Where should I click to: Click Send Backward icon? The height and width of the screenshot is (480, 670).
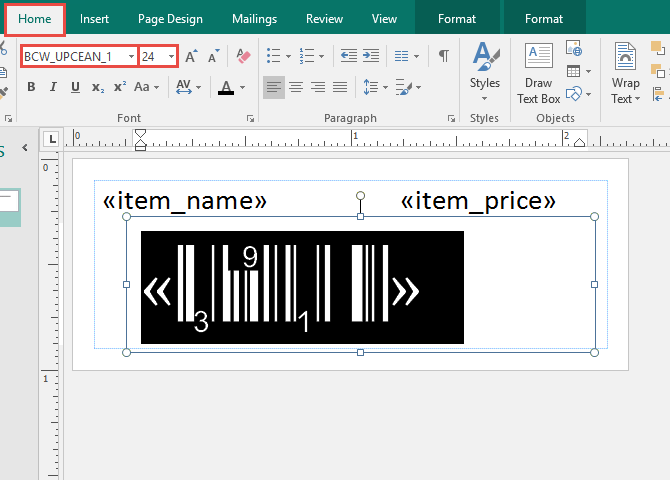pos(658,71)
